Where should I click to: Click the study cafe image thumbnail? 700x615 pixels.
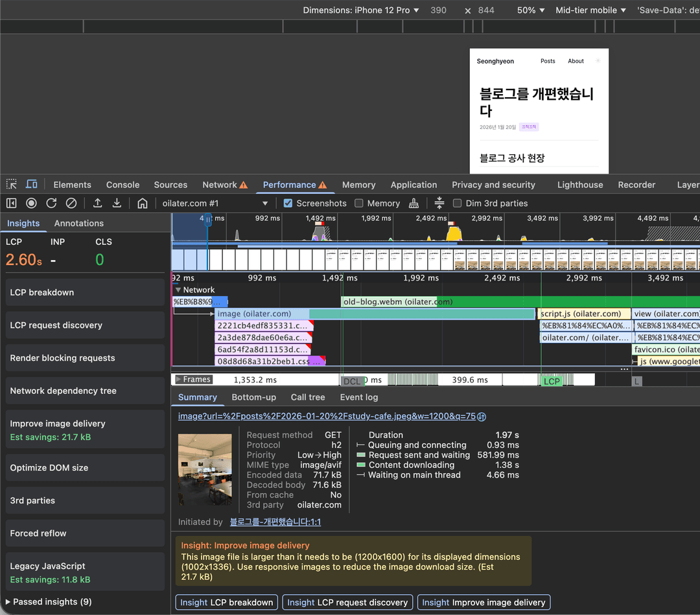pos(205,469)
